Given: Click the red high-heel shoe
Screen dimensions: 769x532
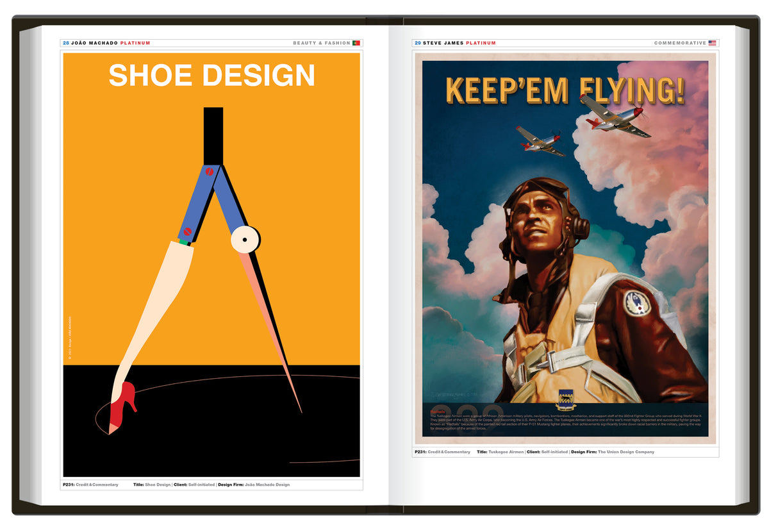Looking at the screenshot, I should click(x=123, y=403).
